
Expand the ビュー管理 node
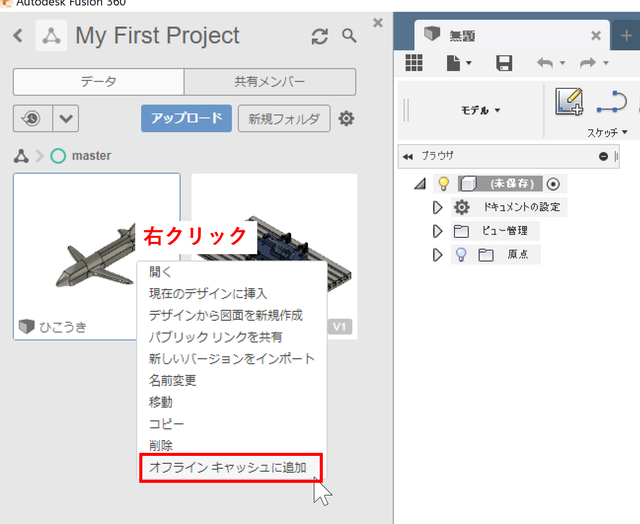coord(437,231)
